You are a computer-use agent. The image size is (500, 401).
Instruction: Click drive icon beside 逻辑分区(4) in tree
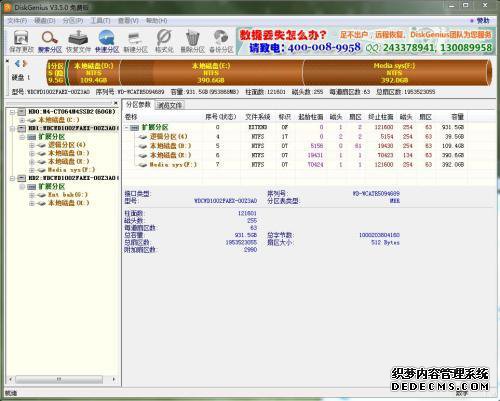pos(41,145)
